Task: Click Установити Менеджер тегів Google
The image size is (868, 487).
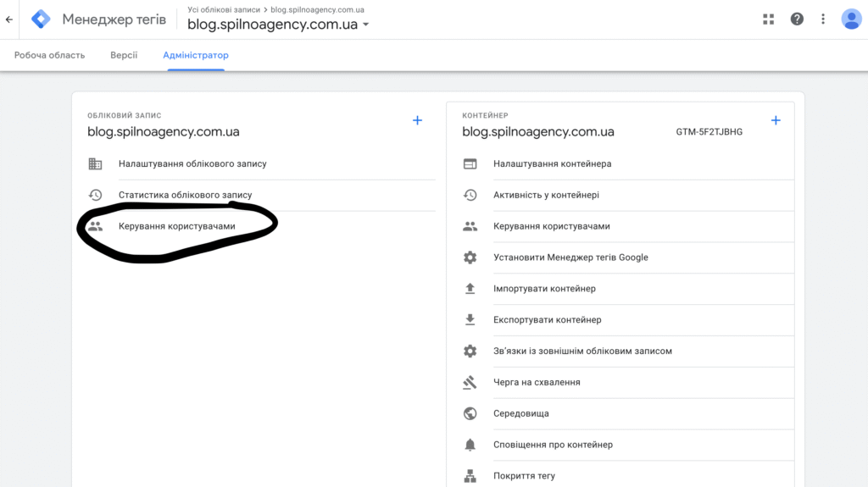Action: tap(570, 257)
